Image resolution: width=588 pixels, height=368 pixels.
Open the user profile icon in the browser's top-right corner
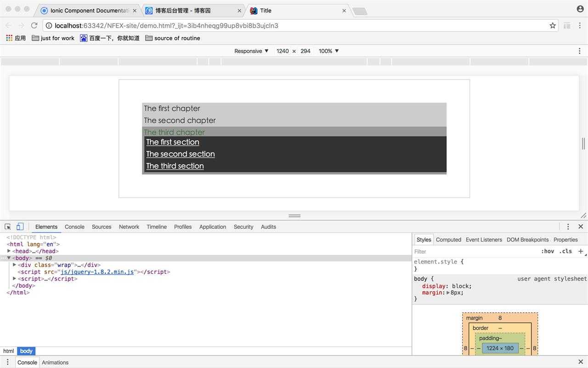580,9
